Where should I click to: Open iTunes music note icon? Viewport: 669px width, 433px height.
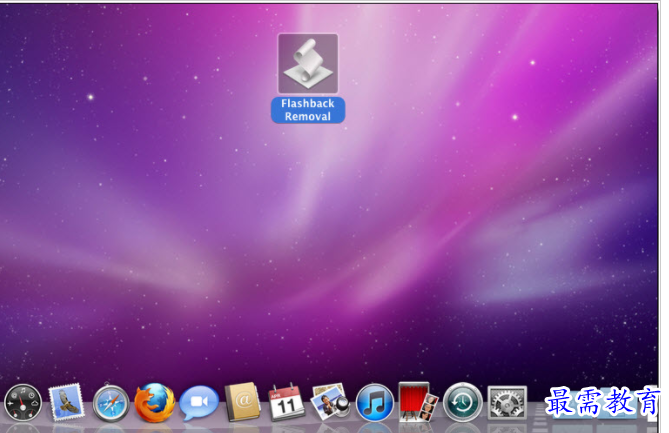click(375, 403)
